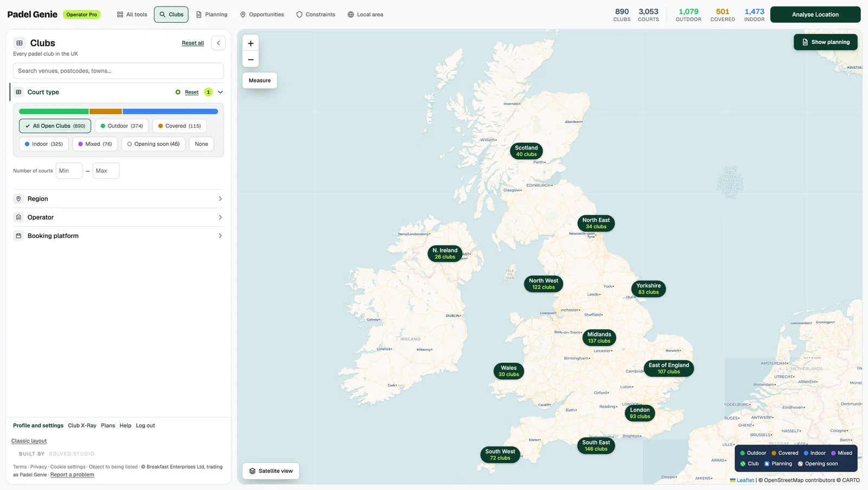Viewport: 868px width, 490px height.
Task: Open the South East 146 clubs cluster
Action: 596,446
